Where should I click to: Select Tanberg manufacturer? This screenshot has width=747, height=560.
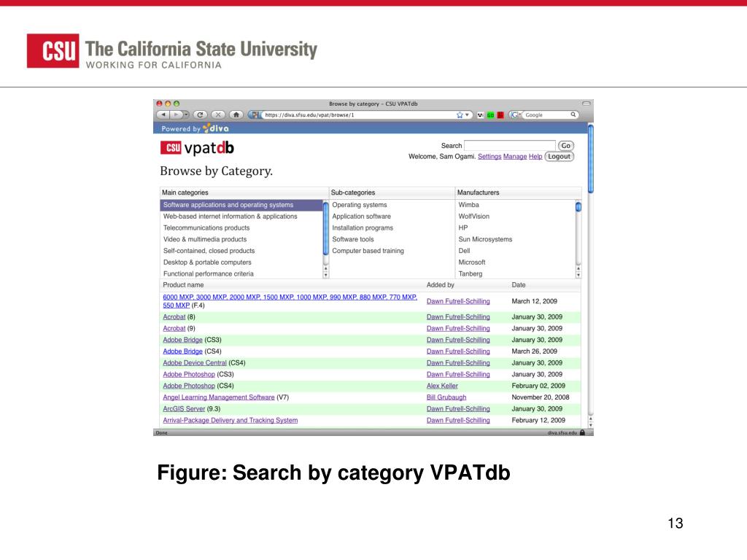point(471,273)
